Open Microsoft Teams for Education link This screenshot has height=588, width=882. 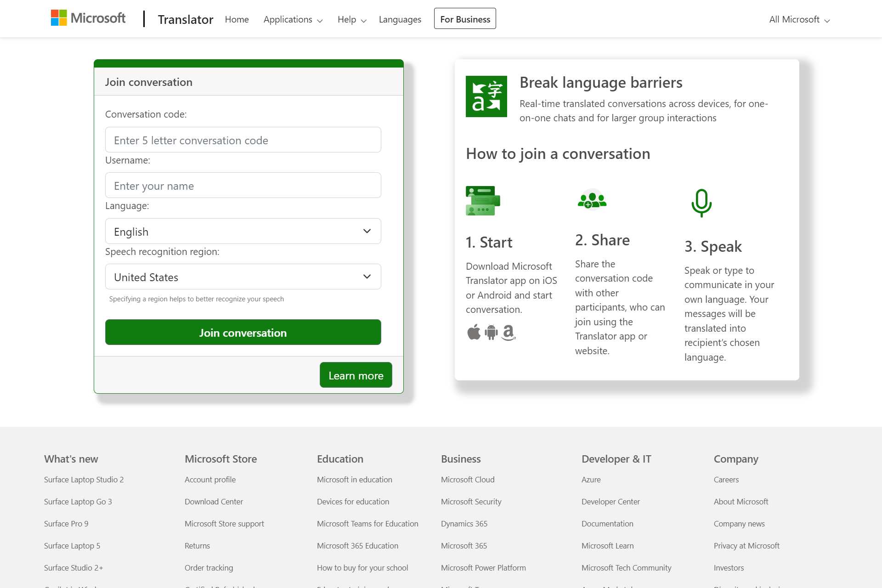(x=367, y=524)
